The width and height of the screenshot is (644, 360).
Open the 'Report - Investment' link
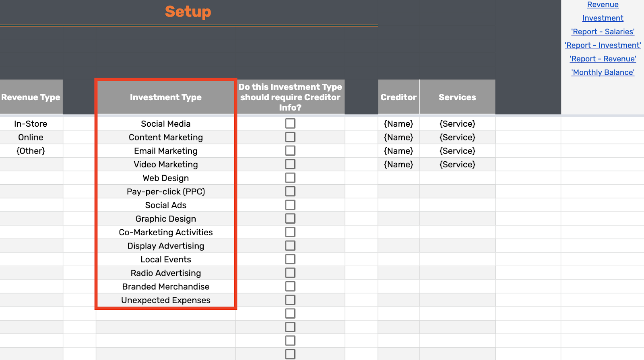point(603,45)
